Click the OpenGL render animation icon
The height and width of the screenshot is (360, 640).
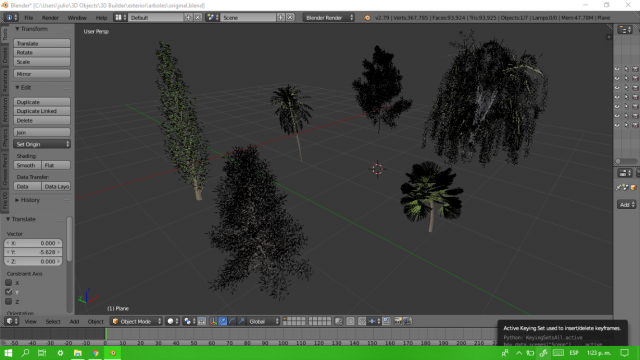(407, 321)
